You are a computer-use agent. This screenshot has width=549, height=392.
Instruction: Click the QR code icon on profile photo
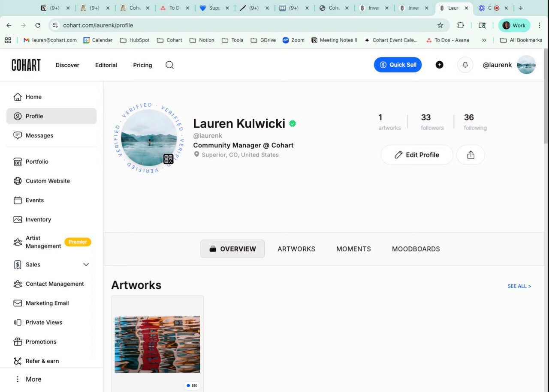pos(169,159)
